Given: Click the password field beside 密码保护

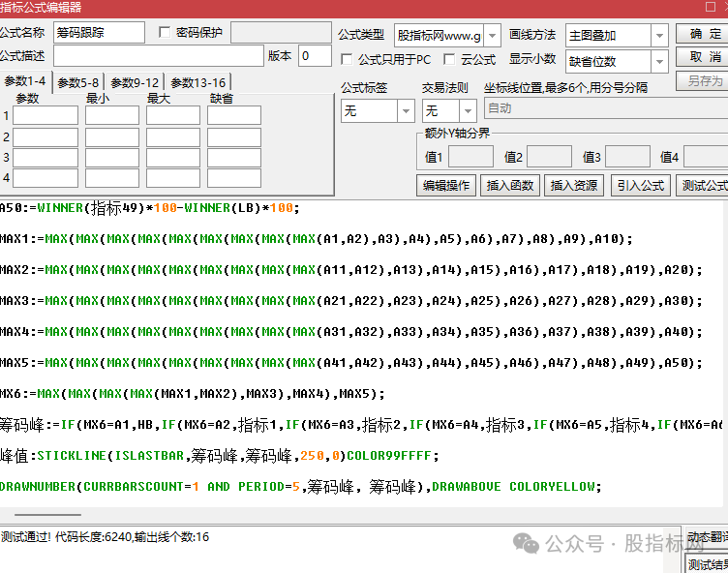Looking at the screenshot, I should pos(281,33).
